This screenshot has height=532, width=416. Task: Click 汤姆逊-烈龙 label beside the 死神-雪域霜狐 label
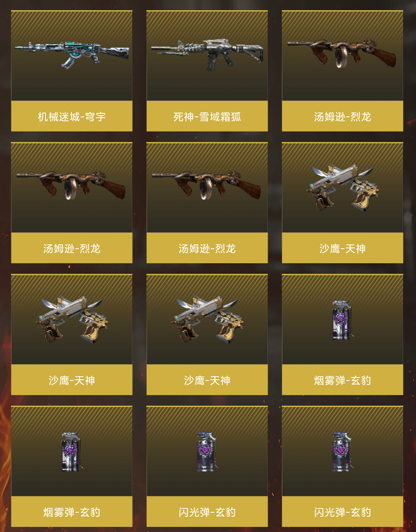pos(343,117)
